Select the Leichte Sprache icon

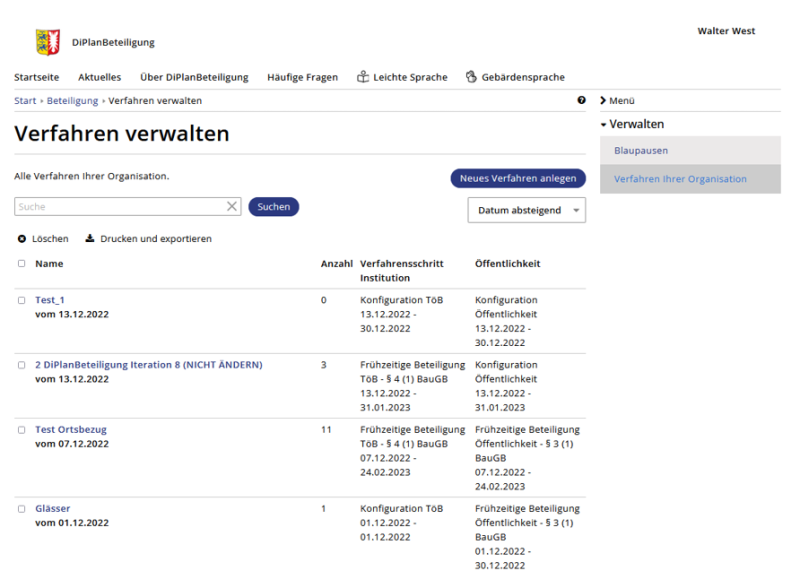362,76
